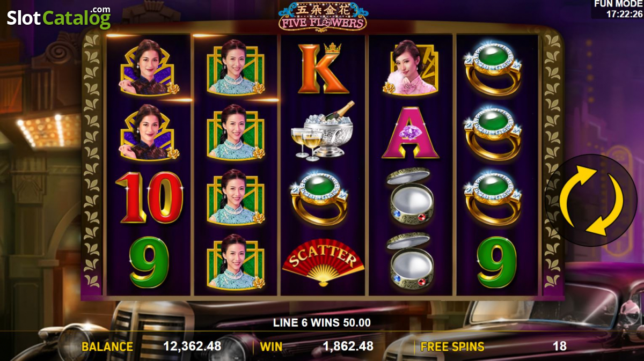Click the woman in pink dress symbol
The width and height of the screenshot is (644, 361).
point(410,68)
